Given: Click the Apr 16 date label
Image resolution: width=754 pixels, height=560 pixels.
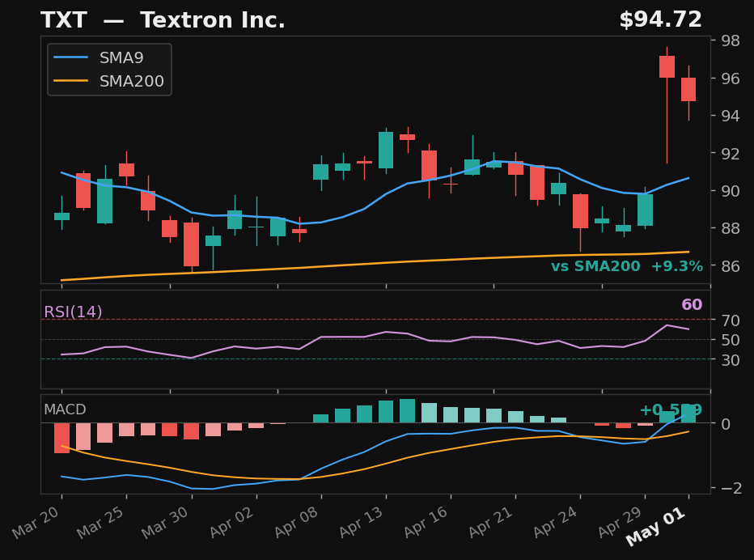Looking at the screenshot, I should click(x=426, y=522).
